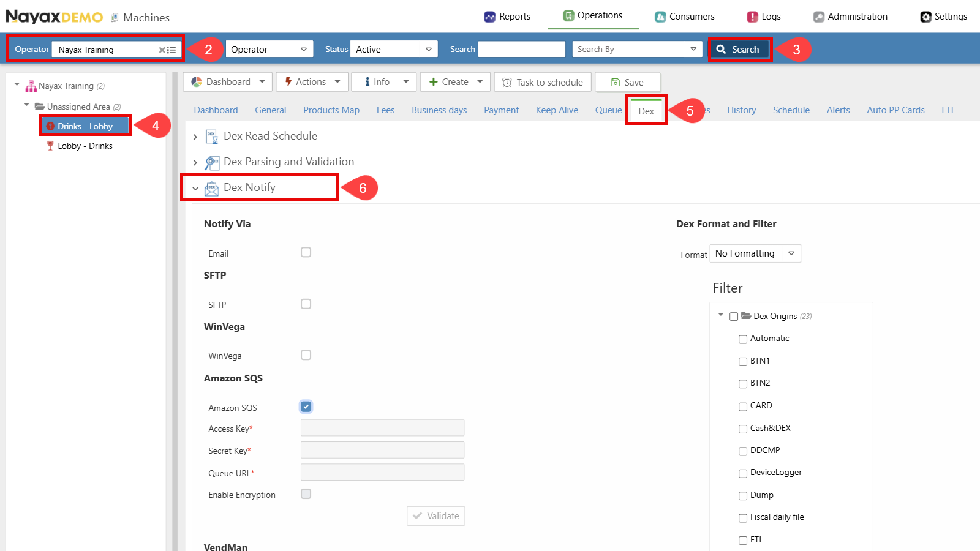Enable the WinVega notification checkbox
The height and width of the screenshot is (551, 980).
pos(306,355)
